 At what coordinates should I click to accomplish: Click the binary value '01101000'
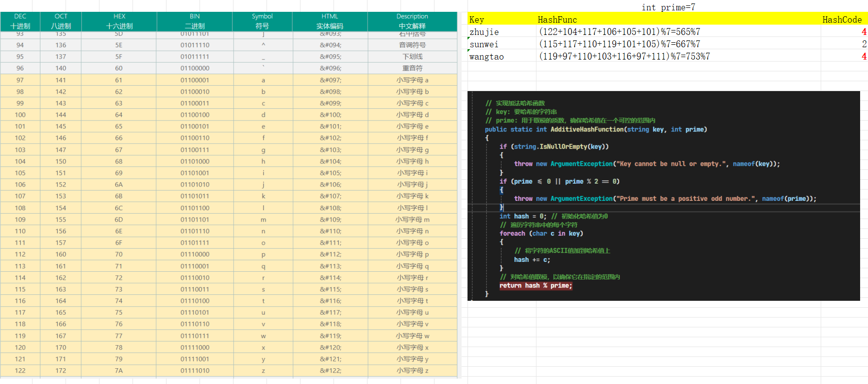(195, 161)
